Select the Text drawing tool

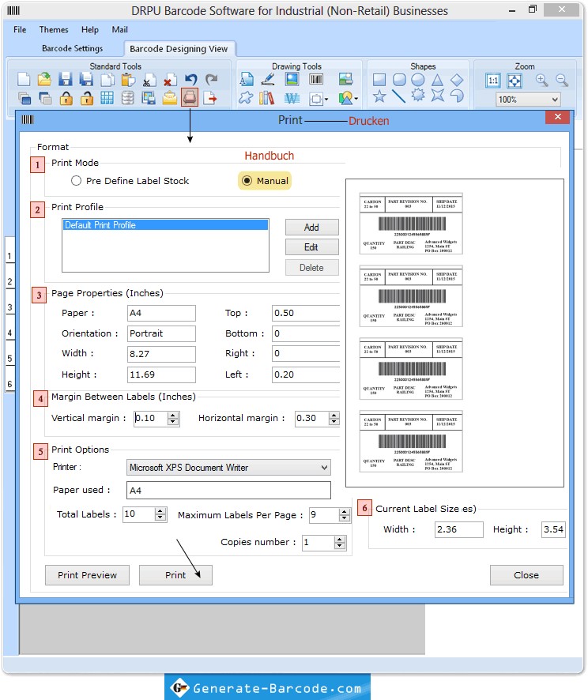[x=247, y=80]
